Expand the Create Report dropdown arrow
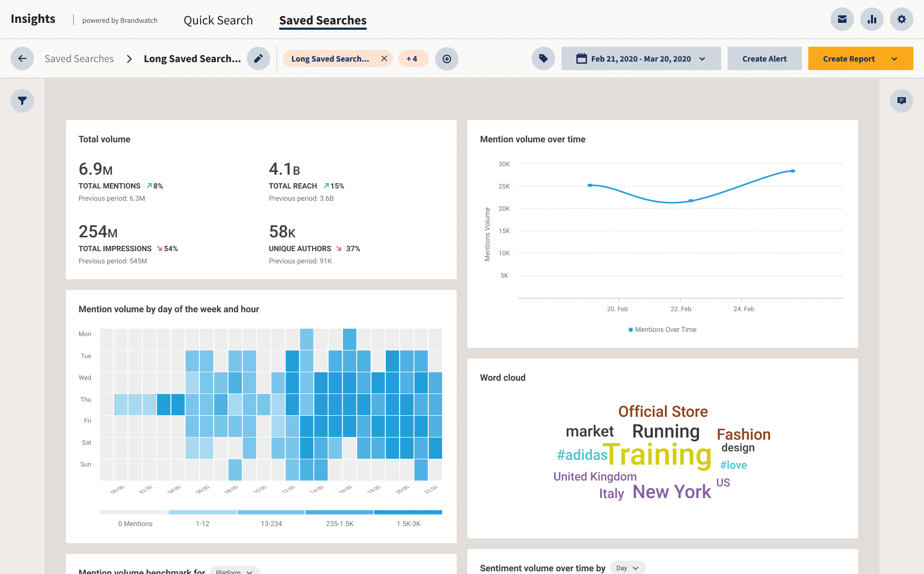Screen dimensions: 924x574 click(894, 59)
